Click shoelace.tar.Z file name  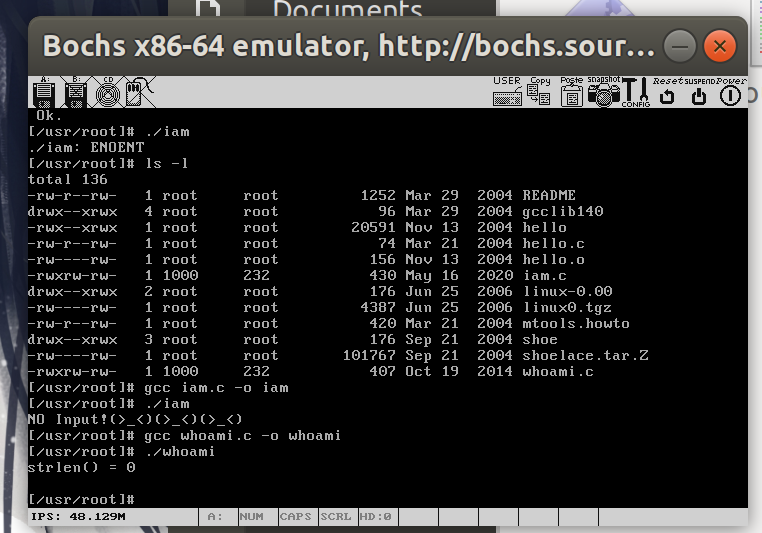[585, 356]
